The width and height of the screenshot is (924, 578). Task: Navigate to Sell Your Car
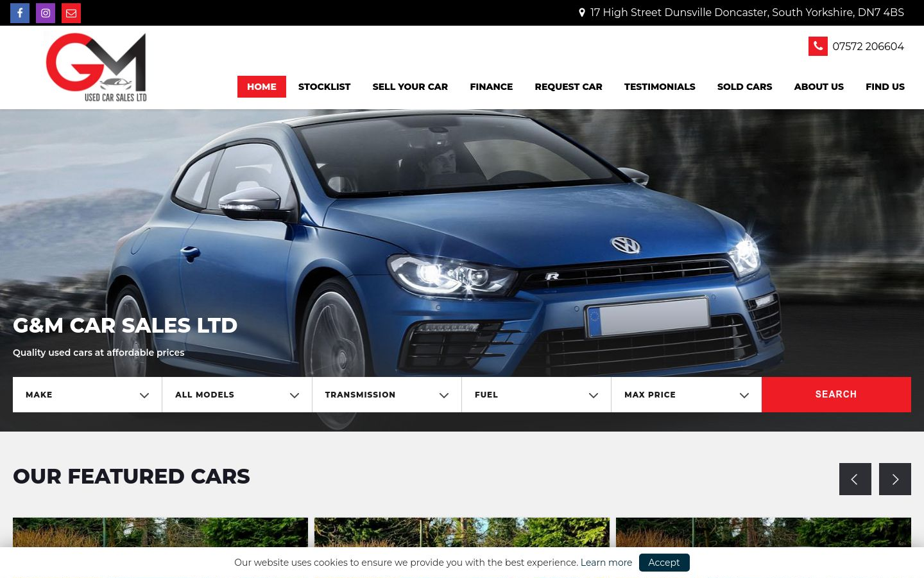(410, 87)
